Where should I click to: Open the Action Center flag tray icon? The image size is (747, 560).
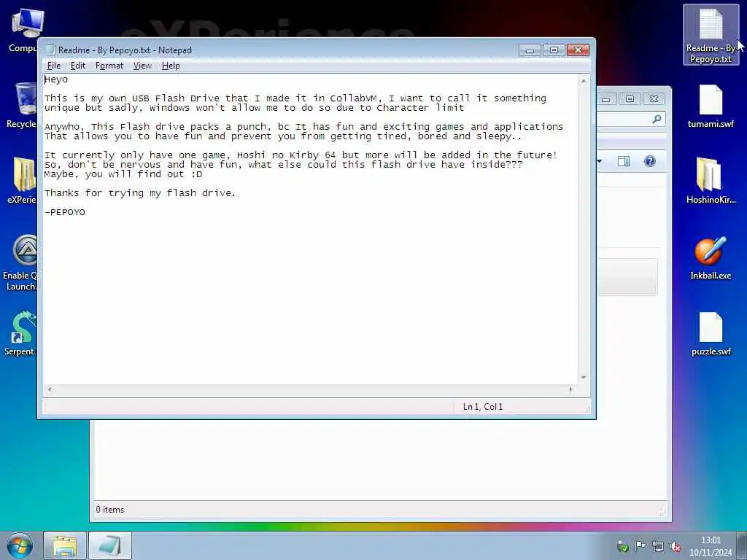click(640, 547)
